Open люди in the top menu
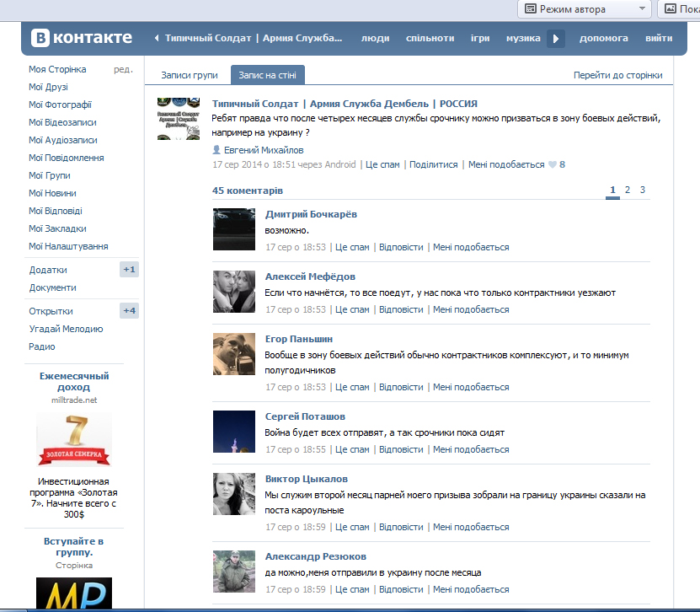The width and height of the screenshot is (700, 612). pos(375,39)
